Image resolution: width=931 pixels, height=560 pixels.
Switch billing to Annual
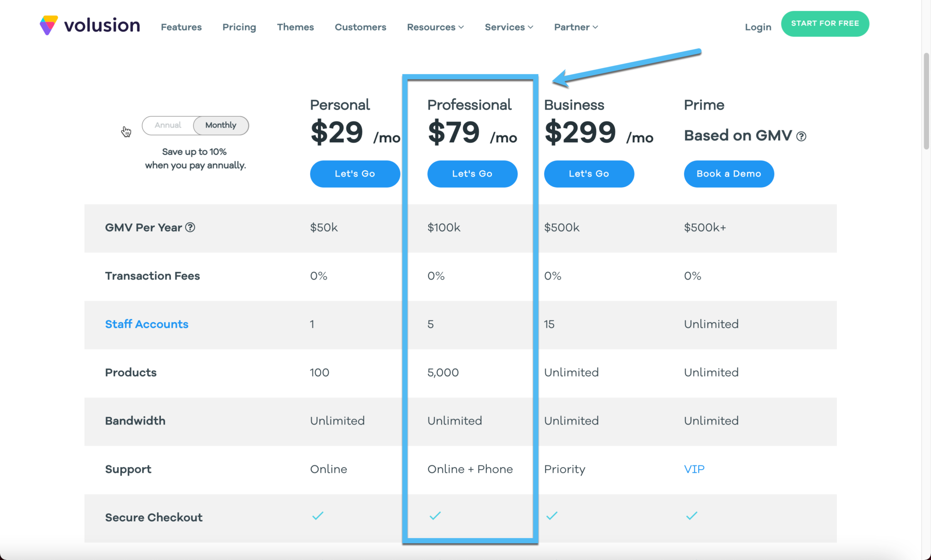168,125
